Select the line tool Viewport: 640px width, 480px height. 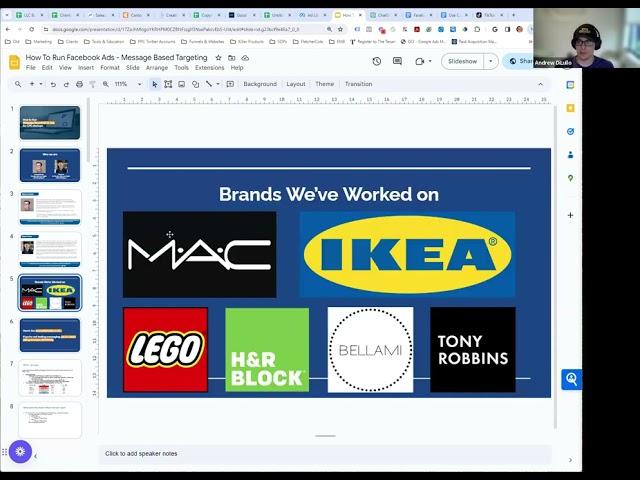[209, 84]
